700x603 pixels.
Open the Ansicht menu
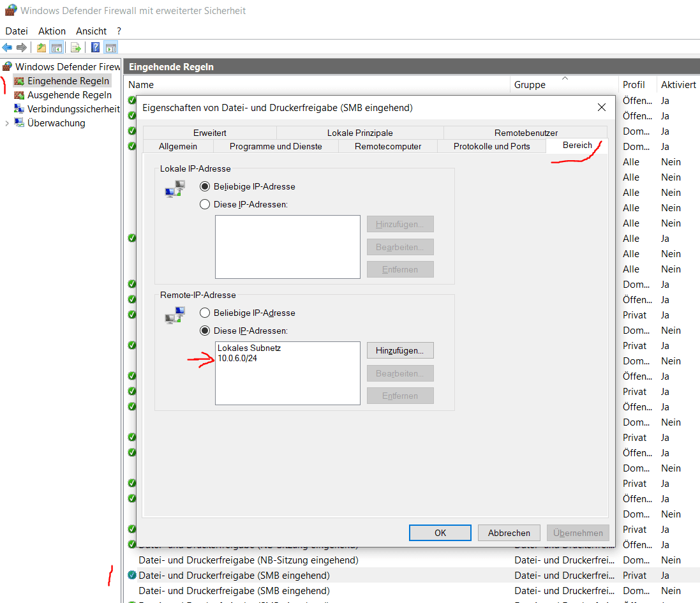pyautogui.click(x=91, y=31)
